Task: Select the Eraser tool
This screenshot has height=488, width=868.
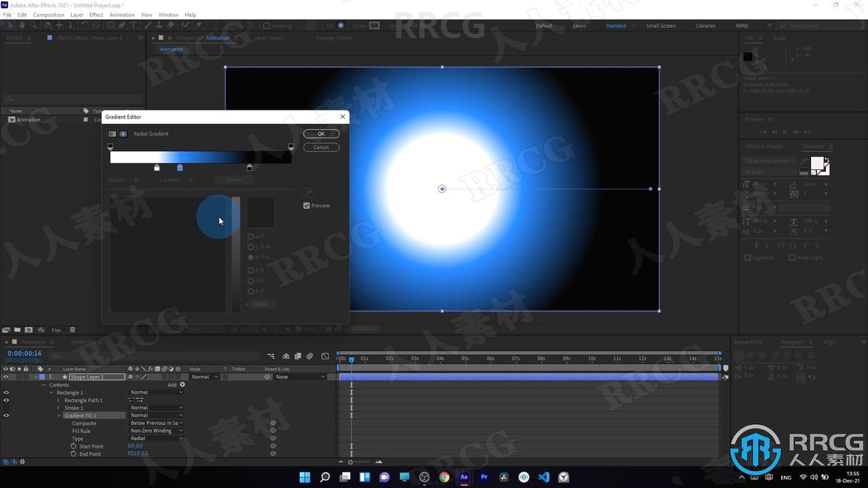Action: (171, 26)
